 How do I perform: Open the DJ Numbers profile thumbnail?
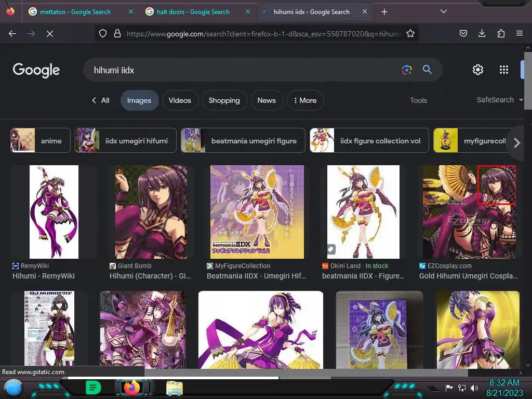(49, 329)
